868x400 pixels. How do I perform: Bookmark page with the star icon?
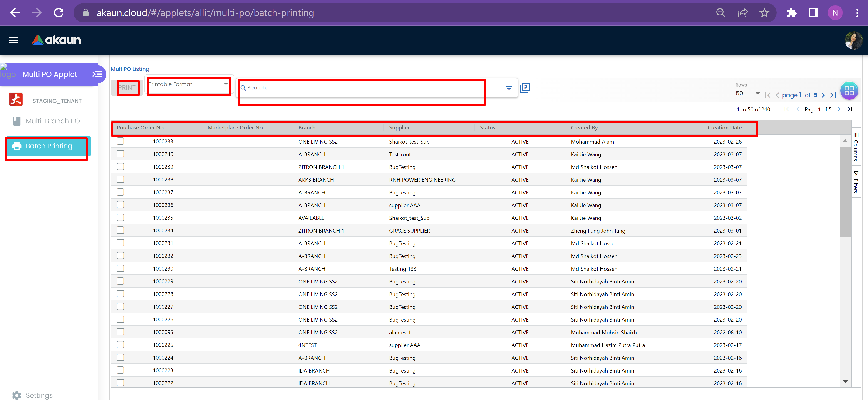pos(764,13)
